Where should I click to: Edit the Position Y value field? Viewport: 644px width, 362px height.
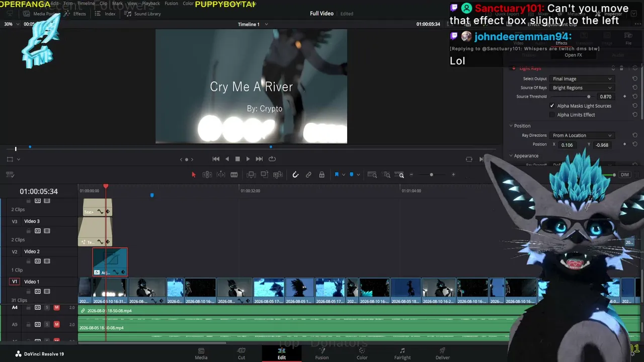603,145
